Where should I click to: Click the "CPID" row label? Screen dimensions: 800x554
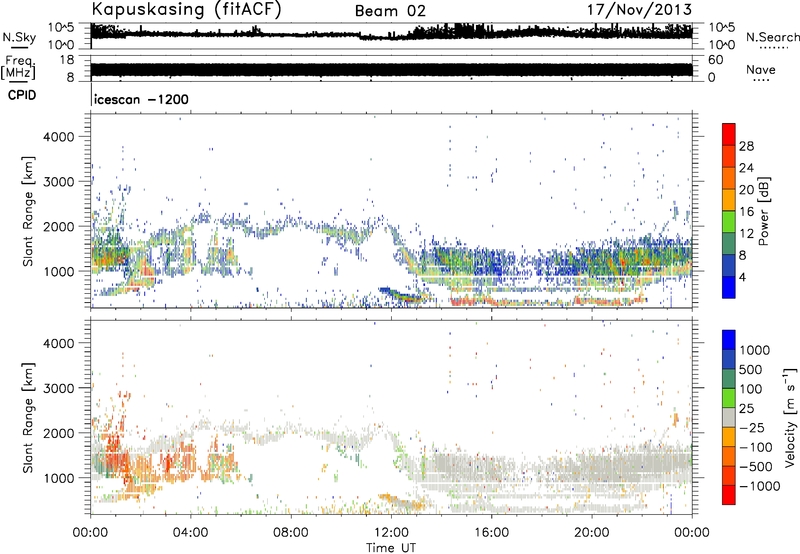[21, 95]
